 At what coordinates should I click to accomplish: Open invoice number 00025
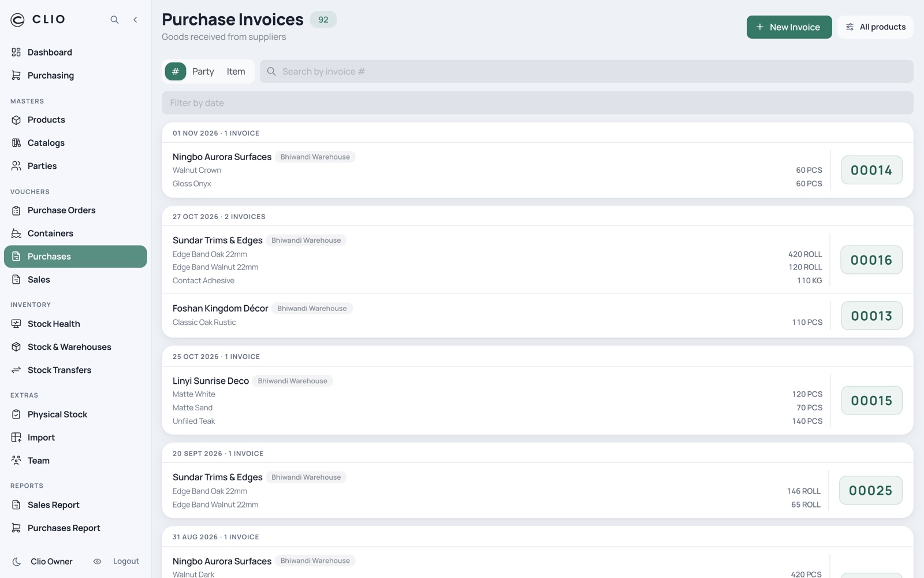click(x=871, y=490)
